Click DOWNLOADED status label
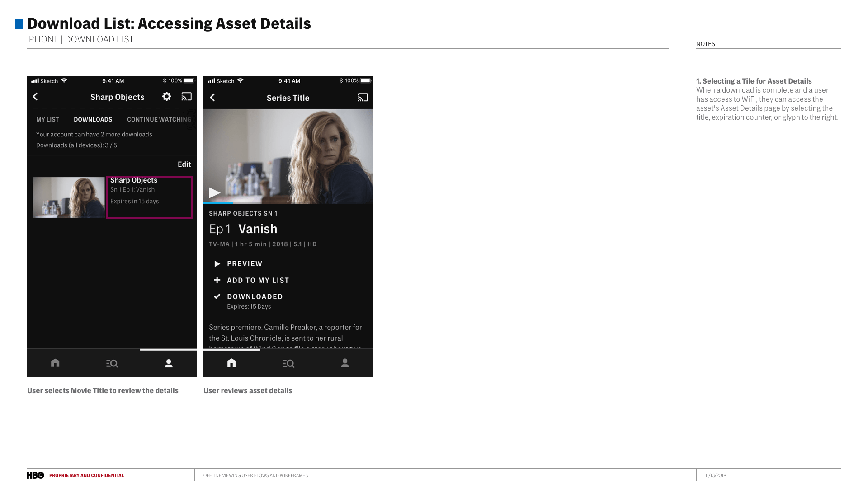868x488 pixels. [x=255, y=296]
